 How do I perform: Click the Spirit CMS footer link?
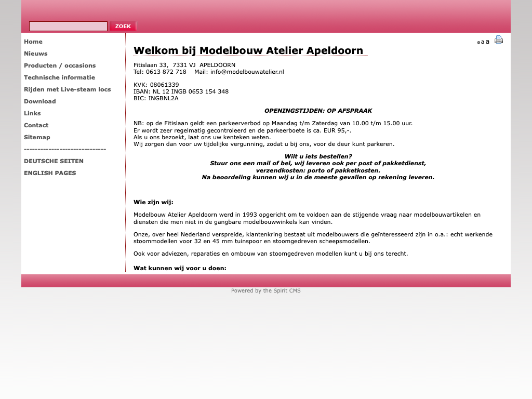pyautogui.click(x=265, y=291)
